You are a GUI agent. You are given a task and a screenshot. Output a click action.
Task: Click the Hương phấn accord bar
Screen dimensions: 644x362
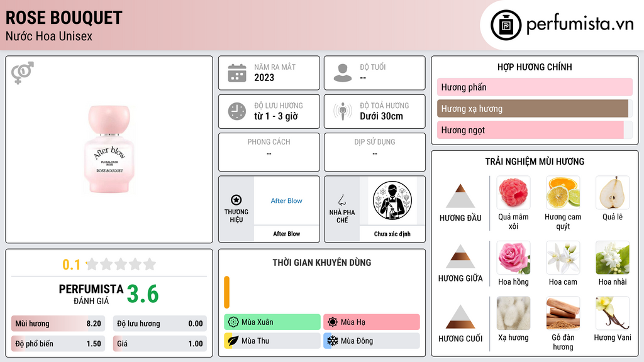(535, 87)
